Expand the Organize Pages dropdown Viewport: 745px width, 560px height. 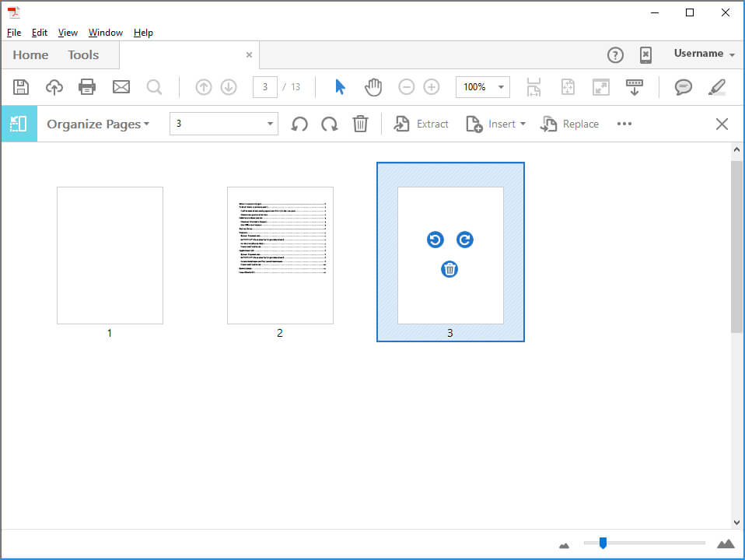pyautogui.click(x=98, y=124)
